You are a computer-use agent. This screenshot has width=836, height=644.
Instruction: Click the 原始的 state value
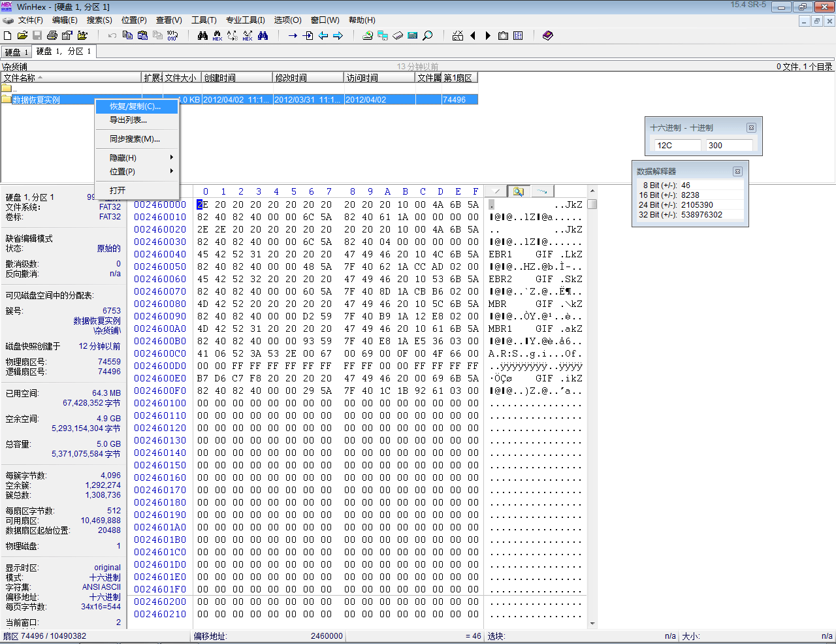point(109,249)
